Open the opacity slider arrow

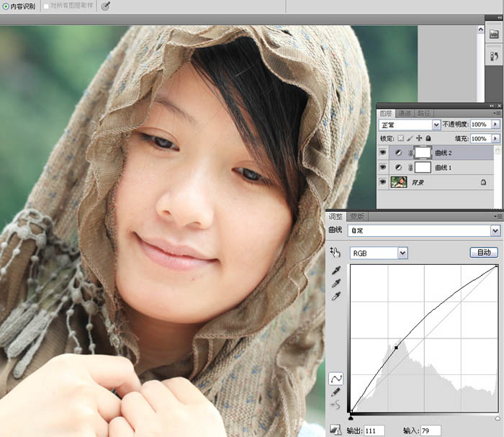coord(495,125)
